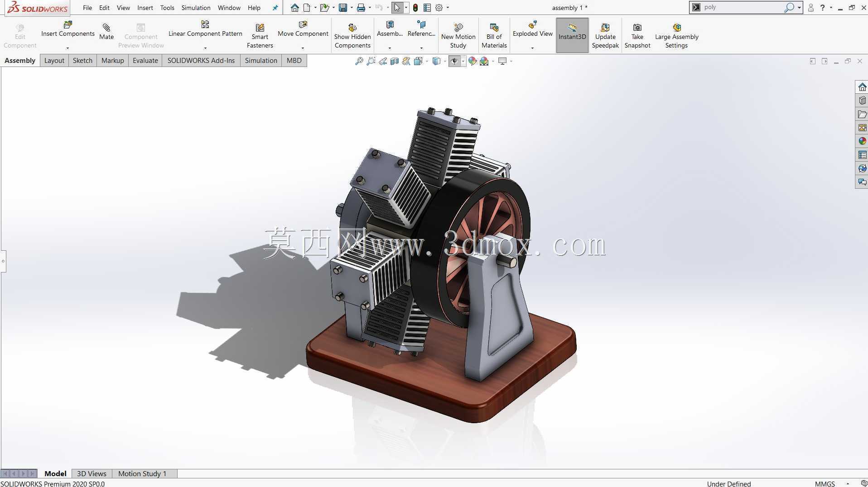The width and height of the screenshot is (868, 487).
Task: Switch to the Motion Study 1 tab
Action: point(142,473)
